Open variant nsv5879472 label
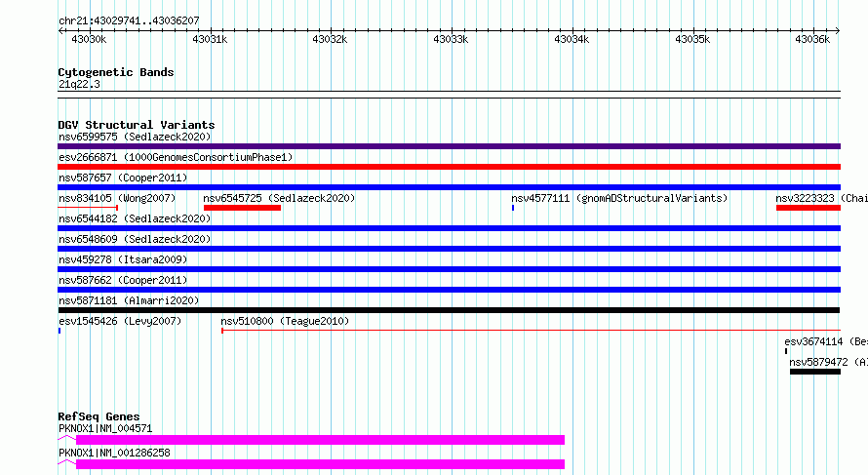Viewport: 868px width, 475px height. tap(828, 362)
